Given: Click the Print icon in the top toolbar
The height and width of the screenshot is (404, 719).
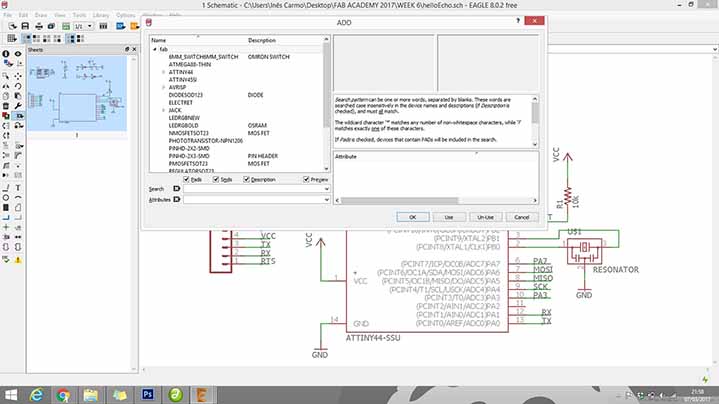Looking at the screenshot, I should click(x=39, y=26).
